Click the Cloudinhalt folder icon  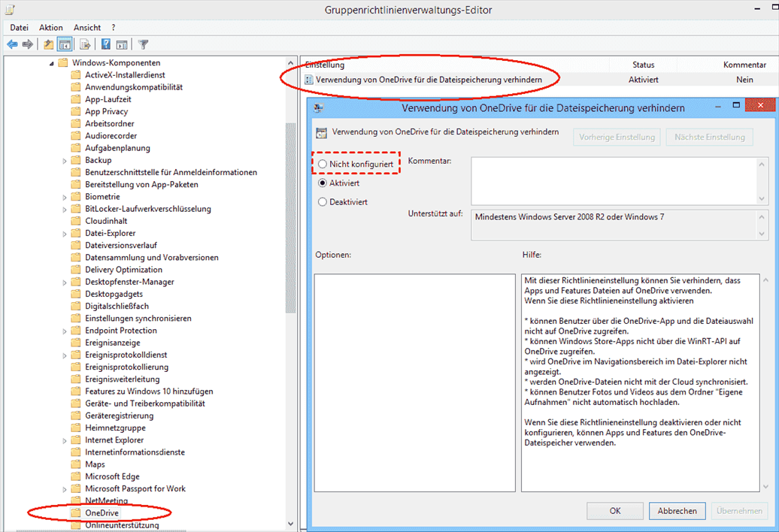(x=75, y=221)
